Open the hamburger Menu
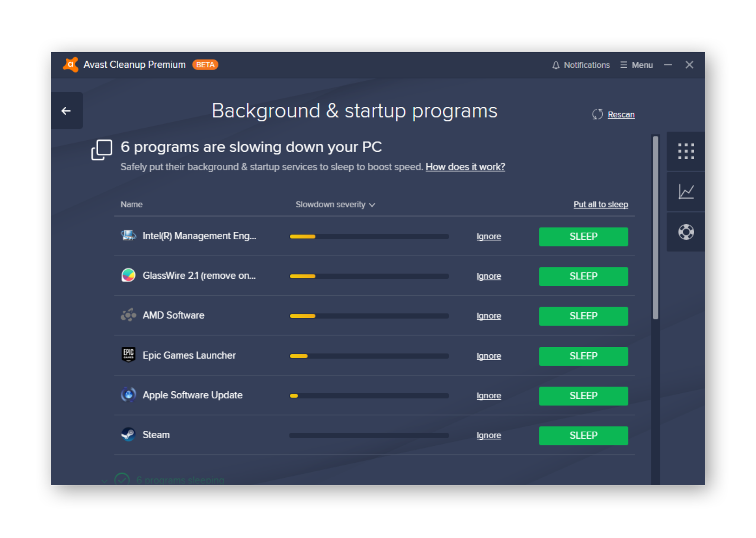Image resolution: width=756 pixels, height=538 pixels. click(x=637, y=65)
